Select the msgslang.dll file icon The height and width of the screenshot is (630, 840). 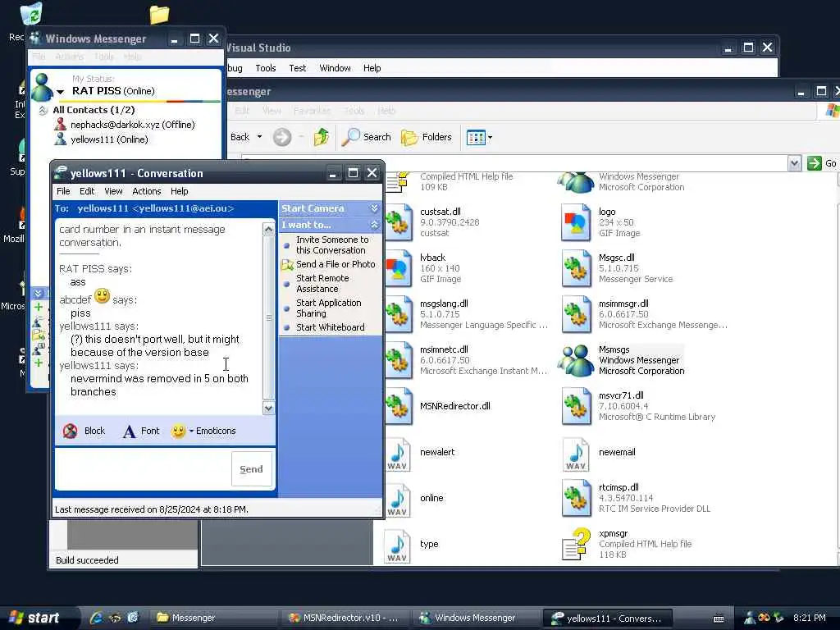pyautogui.click(x=399, y=314)
